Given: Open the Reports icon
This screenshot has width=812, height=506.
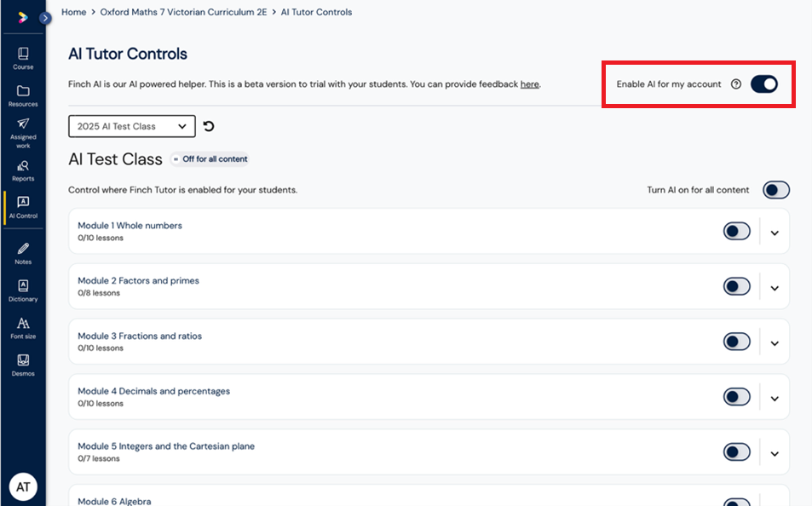Looking at the screenshot, I should pos(23,170).
